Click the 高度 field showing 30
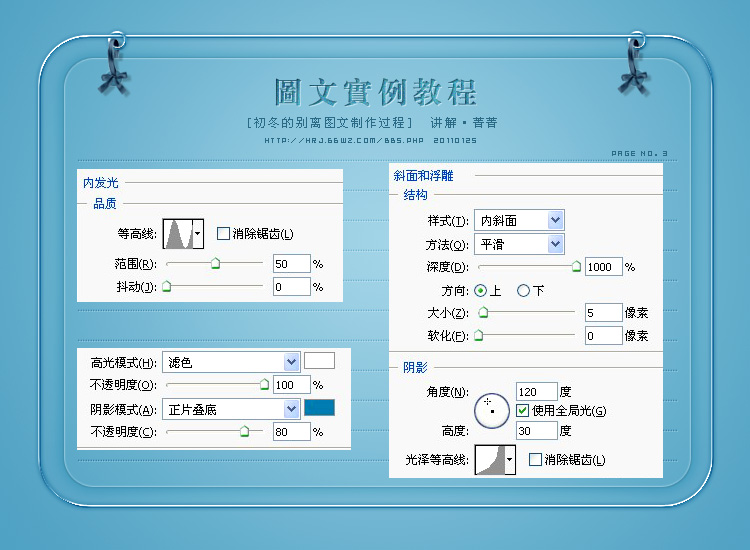Viewport: 750px width, 550px height. point(537,431)
